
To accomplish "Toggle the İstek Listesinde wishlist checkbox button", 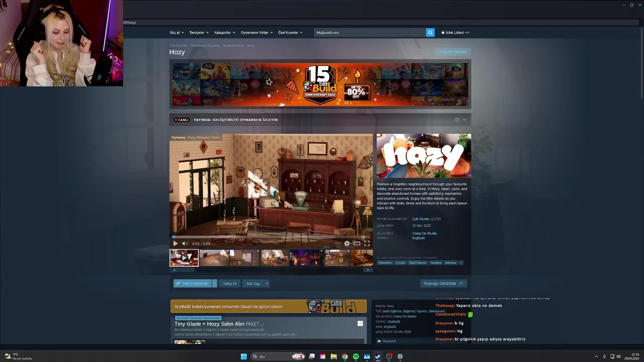I will coord(192,284).
